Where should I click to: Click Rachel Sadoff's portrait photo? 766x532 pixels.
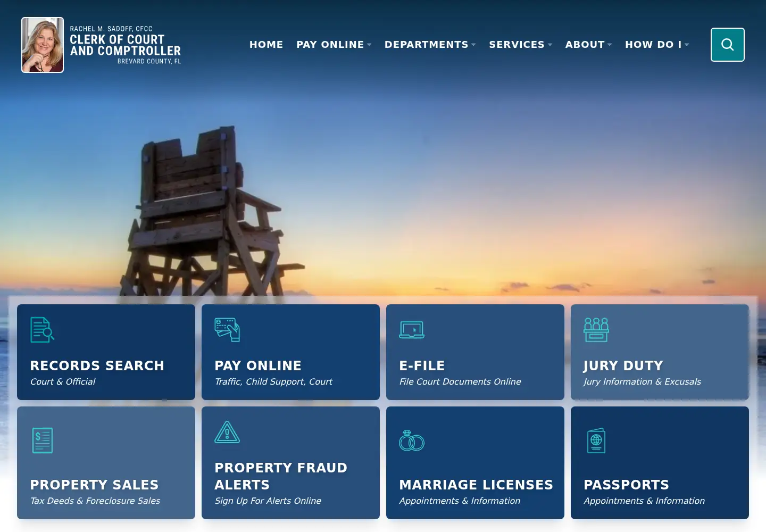click(x=43, y=45)
